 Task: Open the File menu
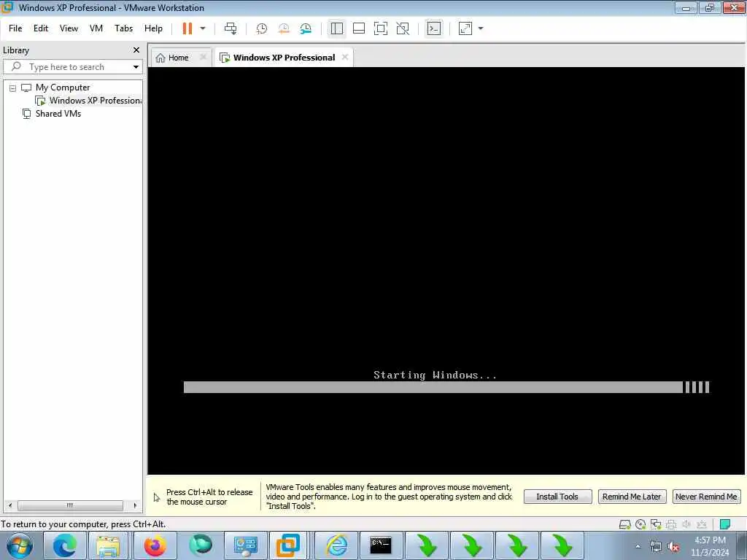(x=15, y=28)
